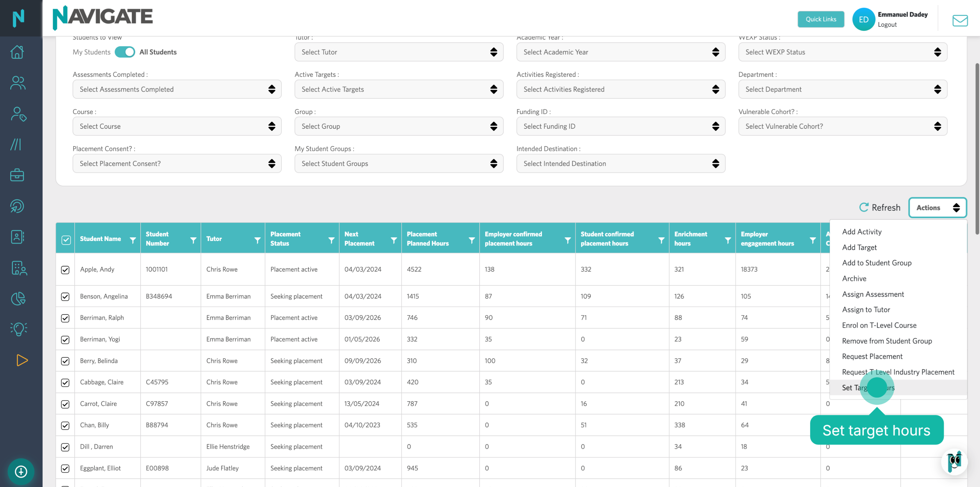Expand the Select Department dropdown
Viewport: 980px width, 487px height.
[842, 89]
